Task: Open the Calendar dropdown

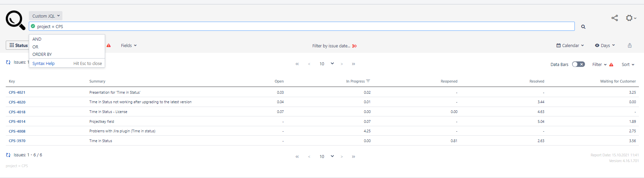Action: tap(570, 45)
